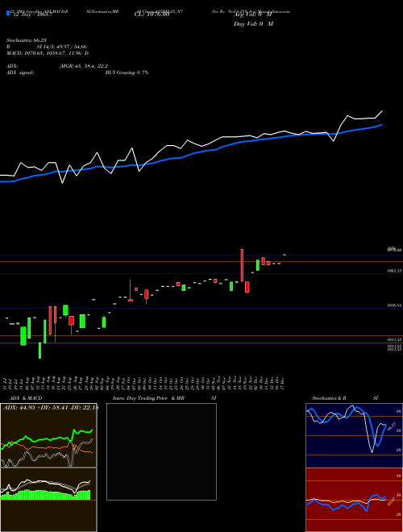Image resolution: width=403 pixels, height=532 pixels.
Task: Click the blue RSI line in the red panel
Action: click(346, 503)
